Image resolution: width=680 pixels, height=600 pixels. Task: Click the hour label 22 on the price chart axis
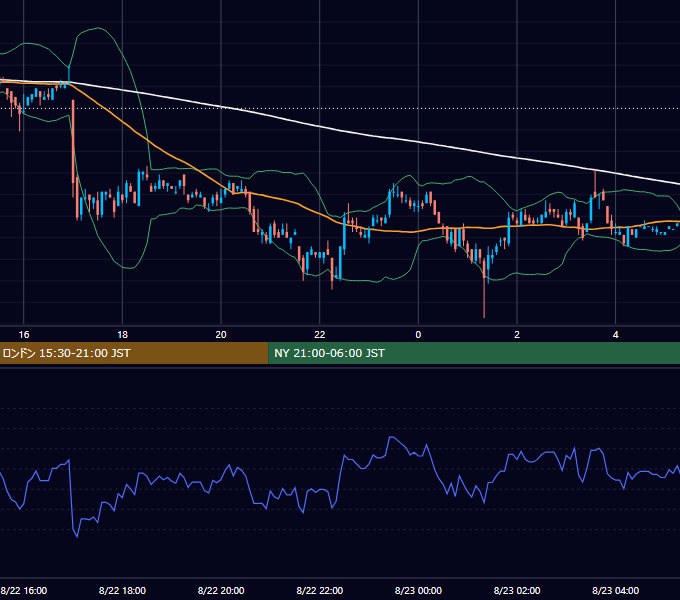point(320,335)
